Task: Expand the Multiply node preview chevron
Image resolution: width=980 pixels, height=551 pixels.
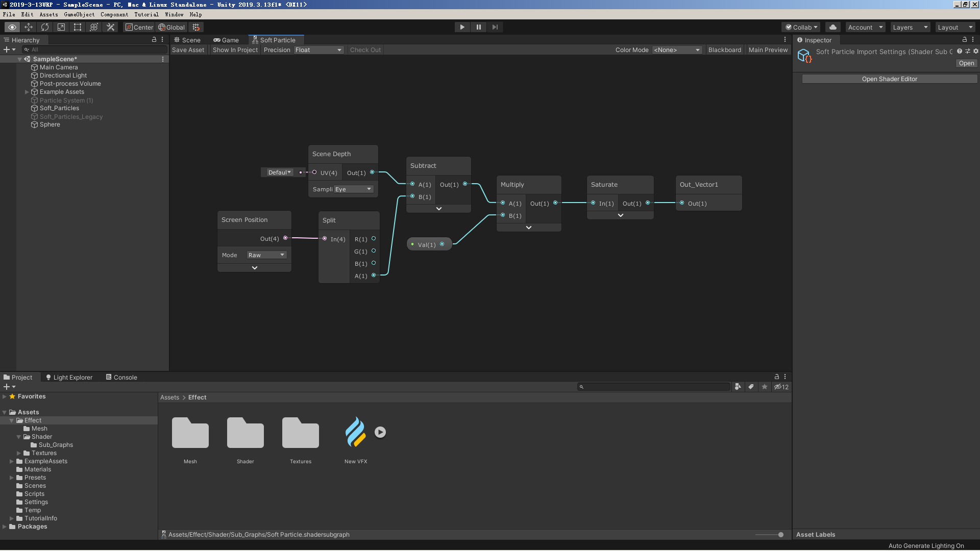Action: (x=529, y=228)
